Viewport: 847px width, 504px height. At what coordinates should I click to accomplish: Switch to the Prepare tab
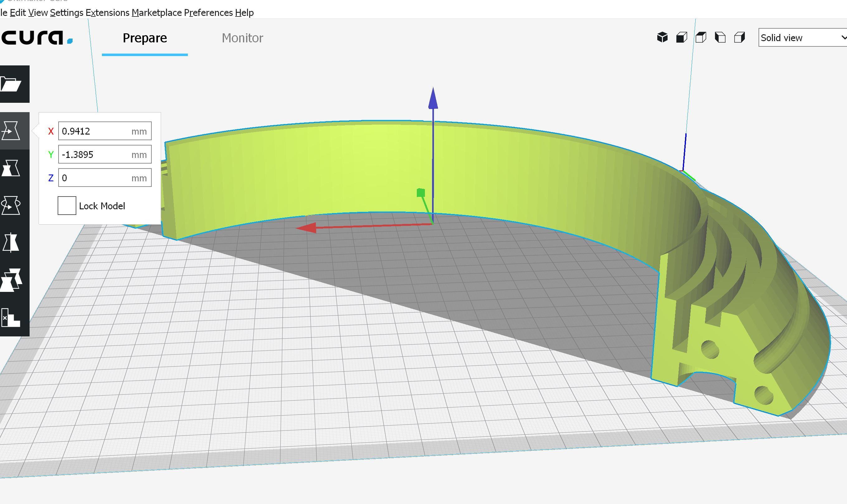pos(145,38)
